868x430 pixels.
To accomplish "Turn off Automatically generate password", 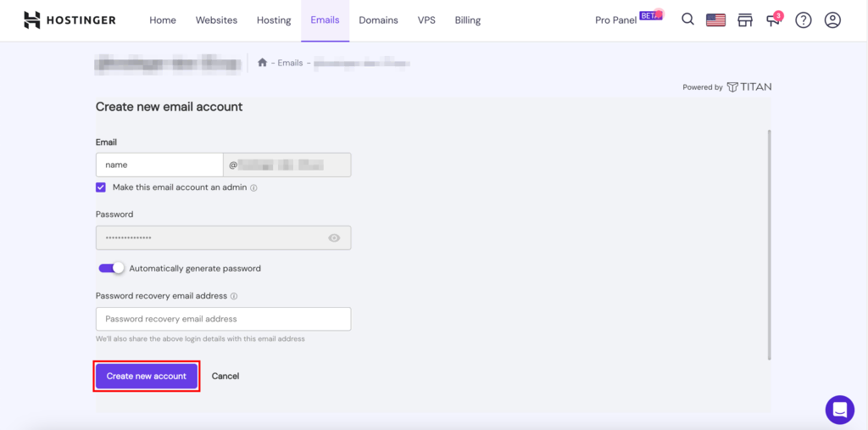I will coord(111,268).
